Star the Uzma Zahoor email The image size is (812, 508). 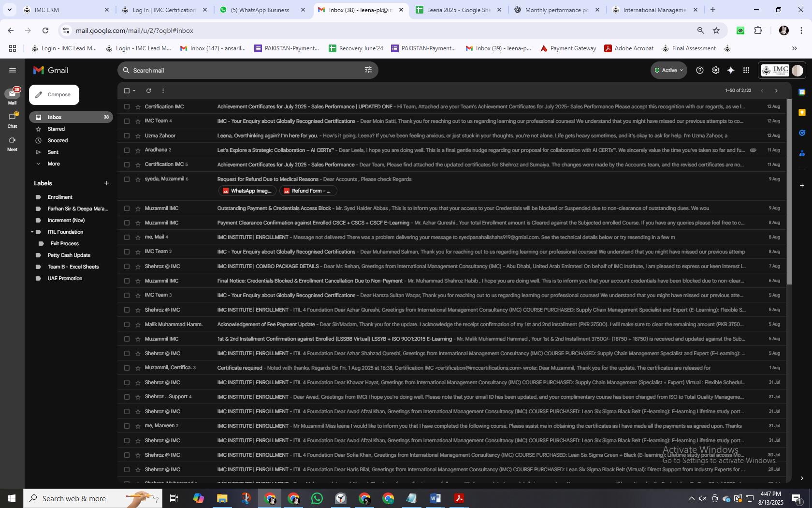coord(138,135)
